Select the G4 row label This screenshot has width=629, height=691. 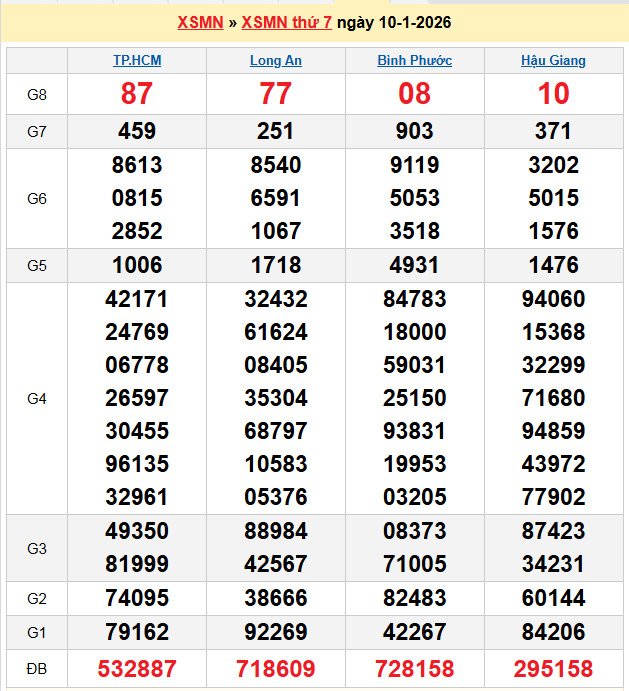click(37, 398)
